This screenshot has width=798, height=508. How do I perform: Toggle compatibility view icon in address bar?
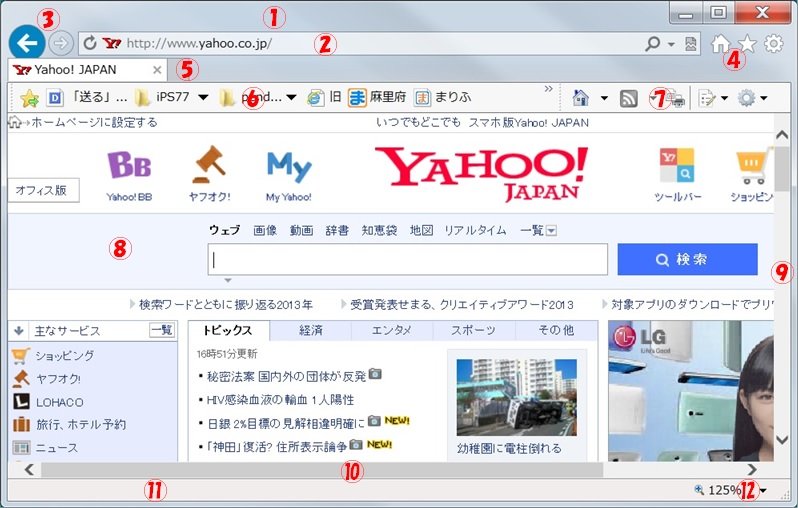tap(691, 44)
